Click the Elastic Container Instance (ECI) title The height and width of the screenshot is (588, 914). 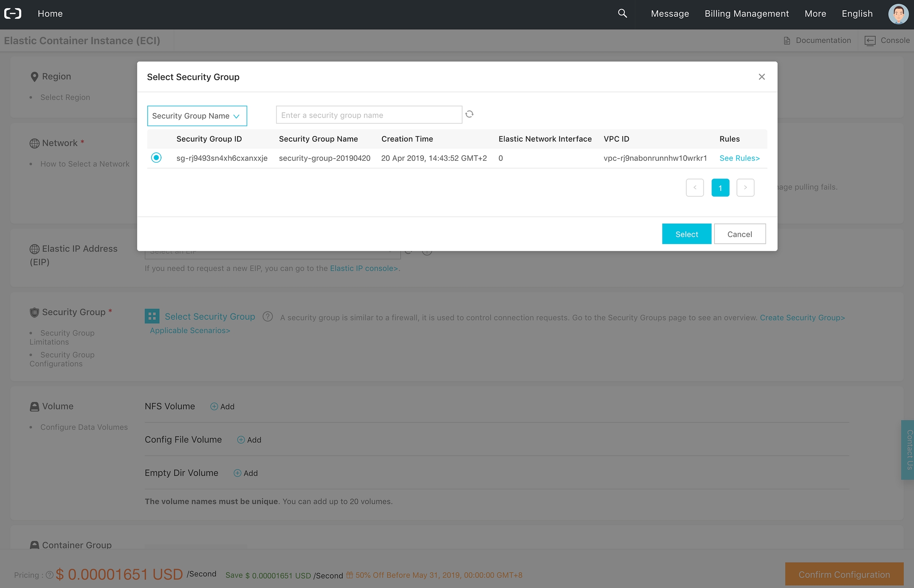click(82, 40)
